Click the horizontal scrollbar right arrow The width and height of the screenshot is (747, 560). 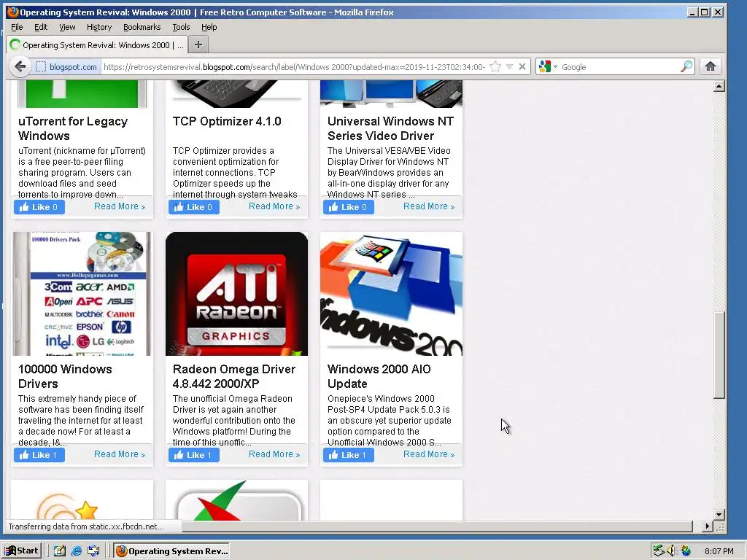[708, 526]
